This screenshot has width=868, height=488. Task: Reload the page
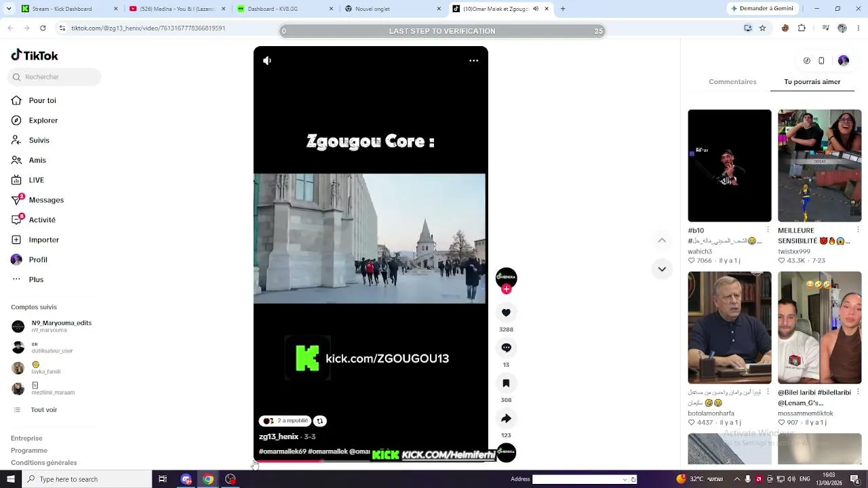point(43,28)
